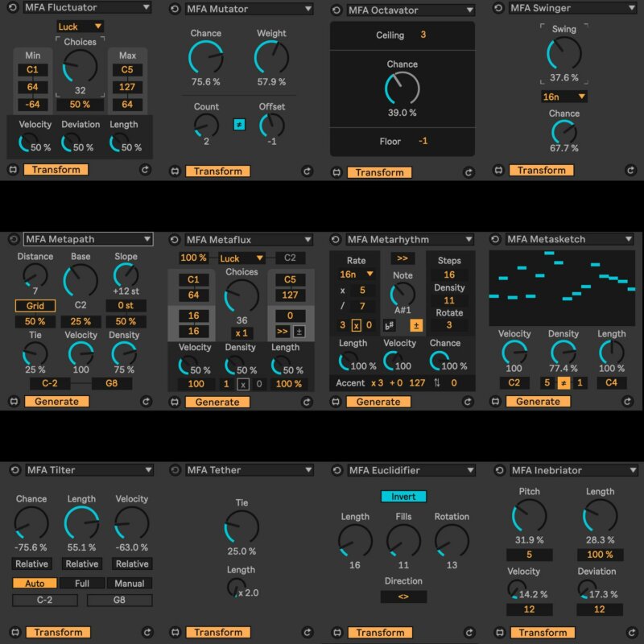
Task: Select Full mode in MFA Tilter
Action: [x=82, y=583]
